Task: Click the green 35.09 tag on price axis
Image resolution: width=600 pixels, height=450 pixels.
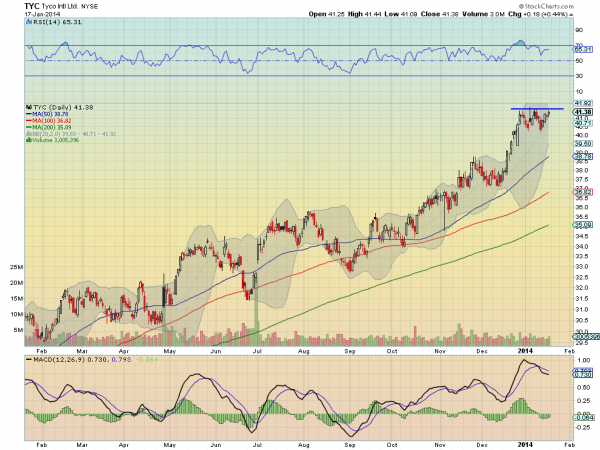Action: [583, 225]
